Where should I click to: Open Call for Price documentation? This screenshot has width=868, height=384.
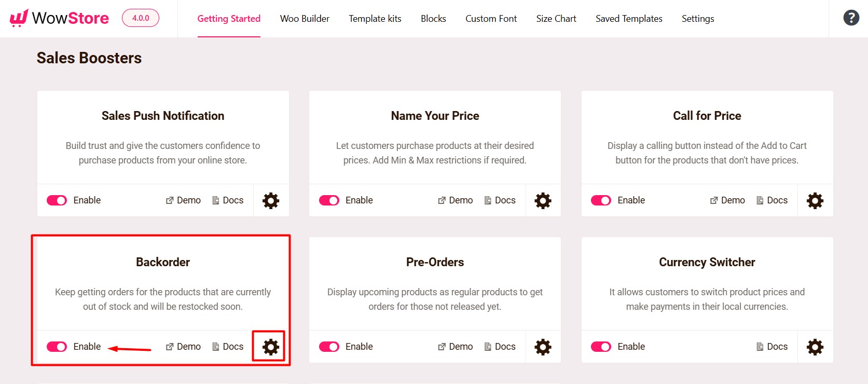pos(772,200)
